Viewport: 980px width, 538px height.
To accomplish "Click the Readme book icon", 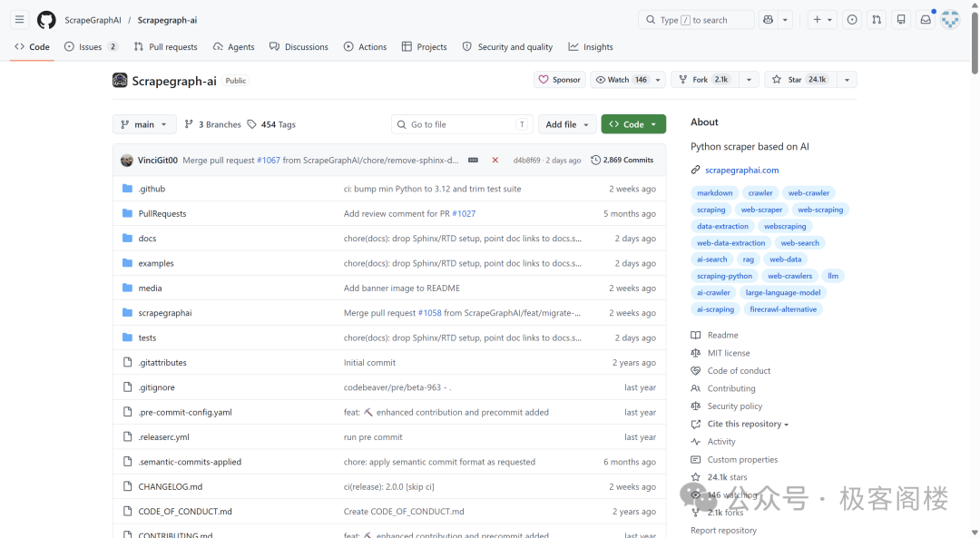I will click(696, 335).
